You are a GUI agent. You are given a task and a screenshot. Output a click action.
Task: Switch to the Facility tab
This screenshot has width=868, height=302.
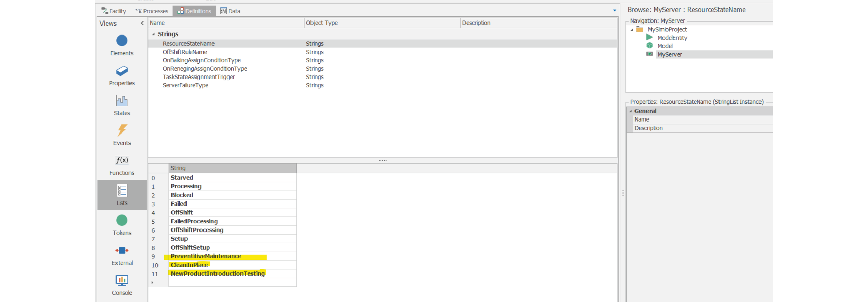pyautogui.click(x=114, y=11)
